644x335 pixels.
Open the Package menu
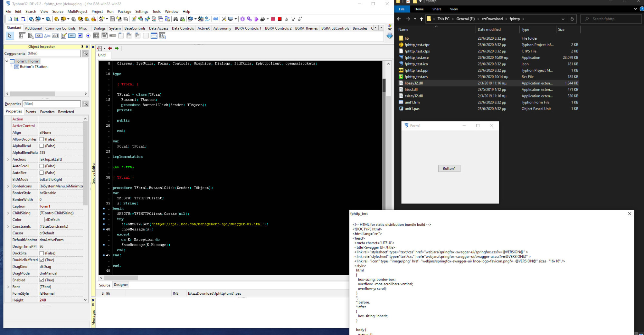click(124, 12)
